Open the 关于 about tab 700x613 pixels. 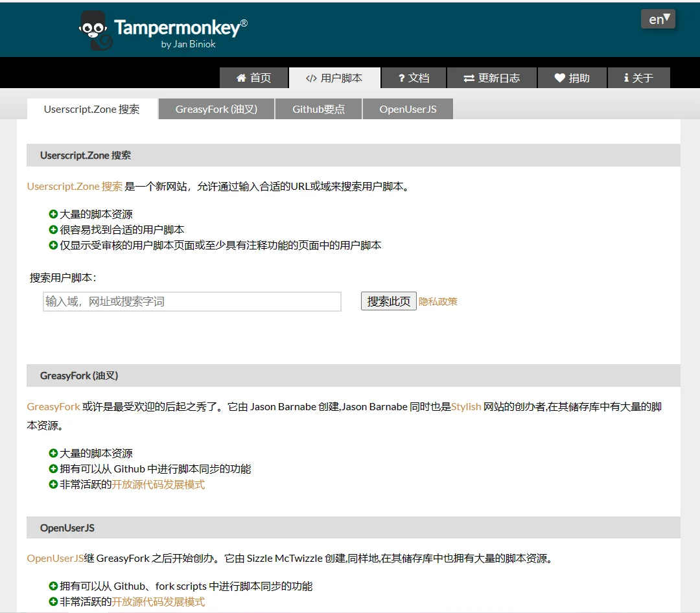tap(639, 78)
